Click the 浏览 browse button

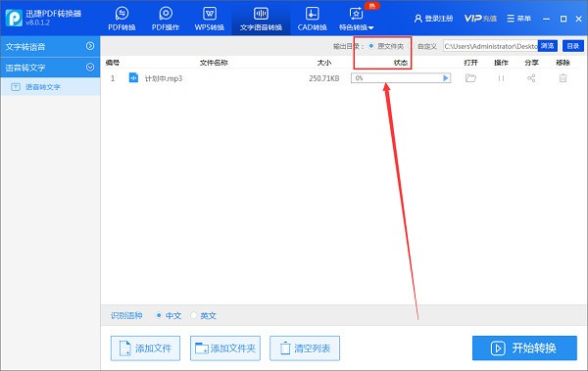[x=548, y=46]
